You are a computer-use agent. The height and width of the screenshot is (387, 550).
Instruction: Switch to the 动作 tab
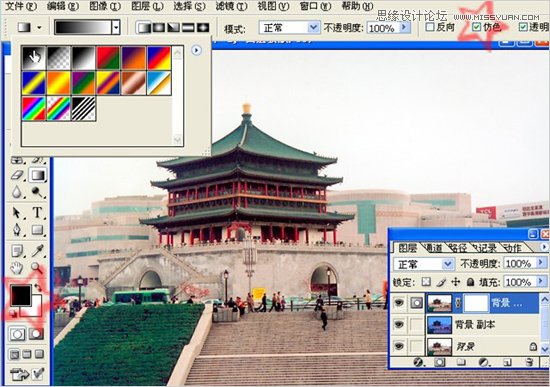pyautogui.click(x=513, y=248)
